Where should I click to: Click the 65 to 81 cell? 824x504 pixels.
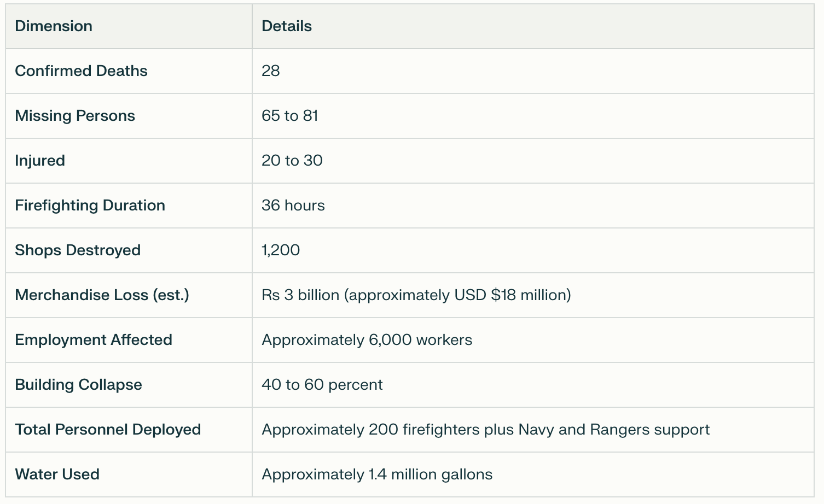pos(290,116)
